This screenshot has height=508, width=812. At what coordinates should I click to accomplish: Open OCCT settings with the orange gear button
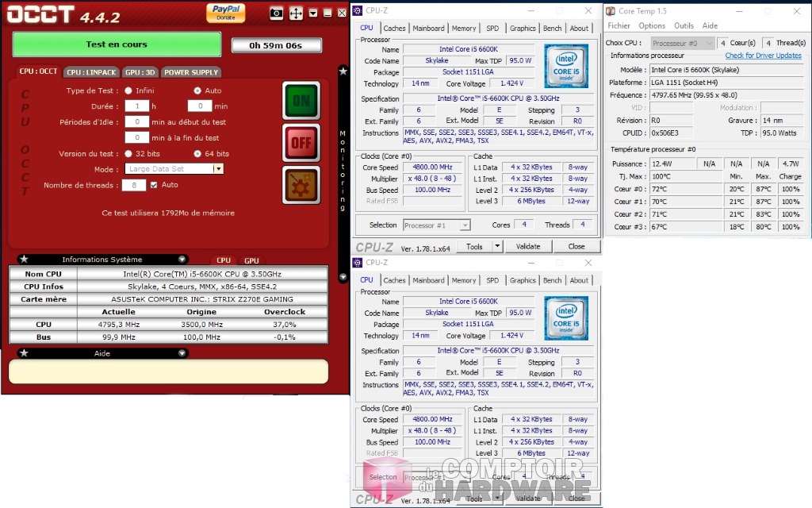301,185
